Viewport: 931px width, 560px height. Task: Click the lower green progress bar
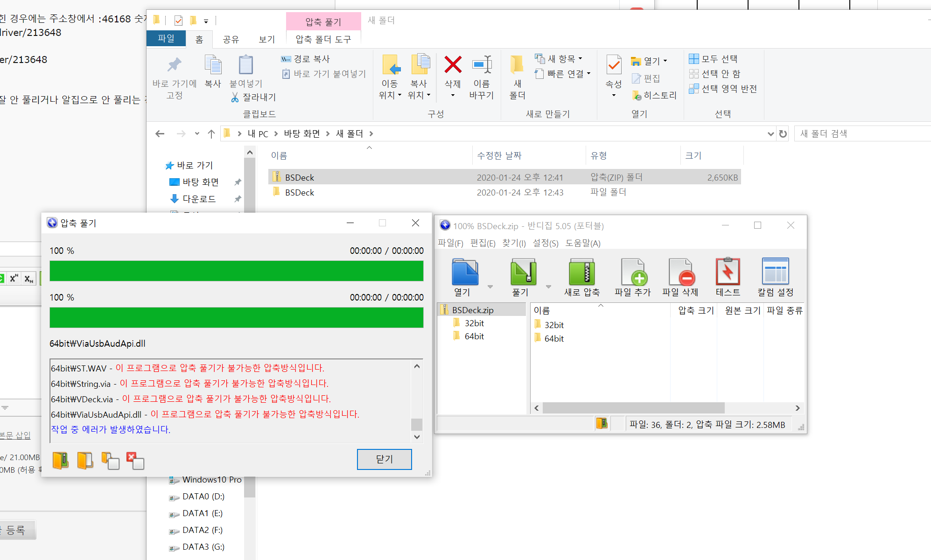(x=237, y=317)
